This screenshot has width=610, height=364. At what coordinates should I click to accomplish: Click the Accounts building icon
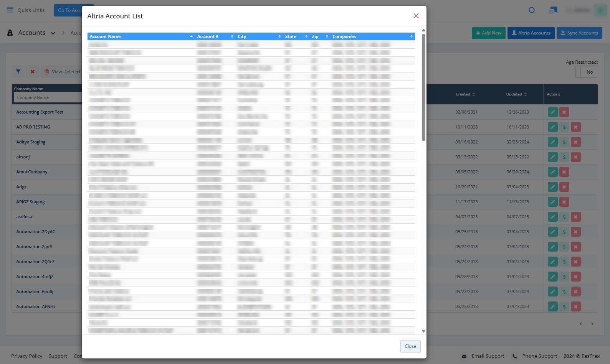pos(10,33)
